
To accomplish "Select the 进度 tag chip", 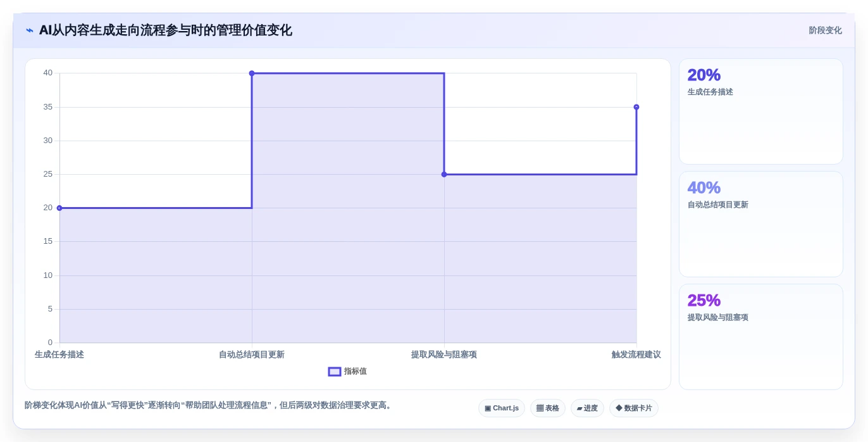I will (x=587, y=408).
